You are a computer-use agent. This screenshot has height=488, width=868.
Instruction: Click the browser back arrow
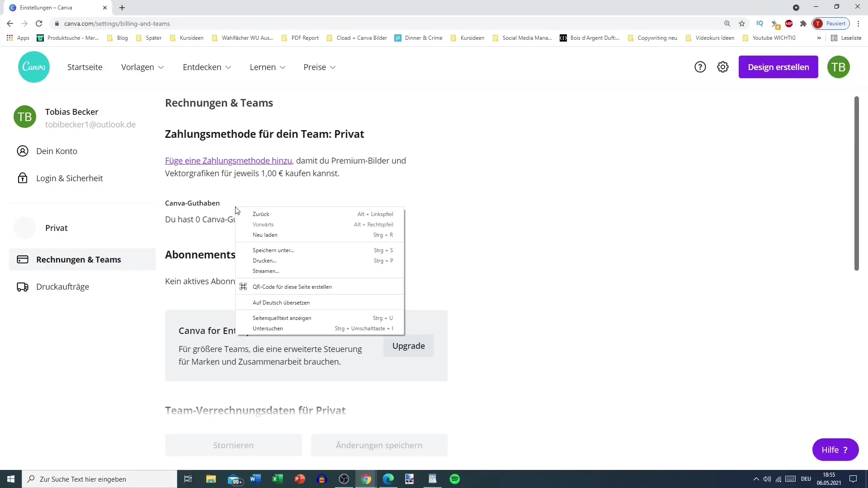10,23
